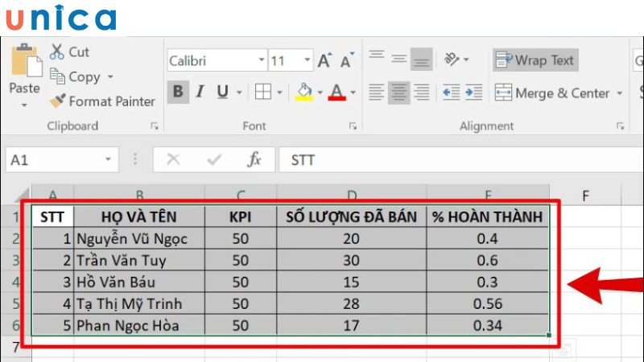Open the Paste options arrow
The height and width of the screenshot is (362, 644).
(24, 105)
